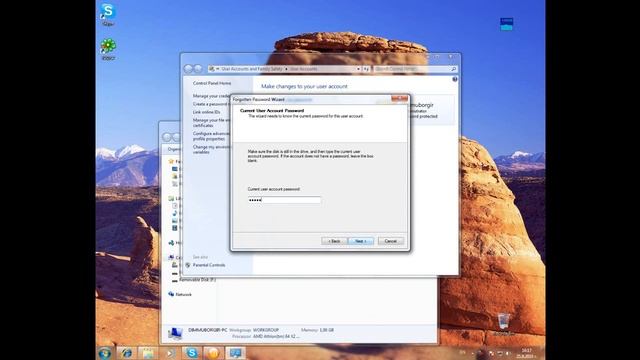Select Homegroup in Explorer navigation tree
640x360 pixels.
click(175, 243)
